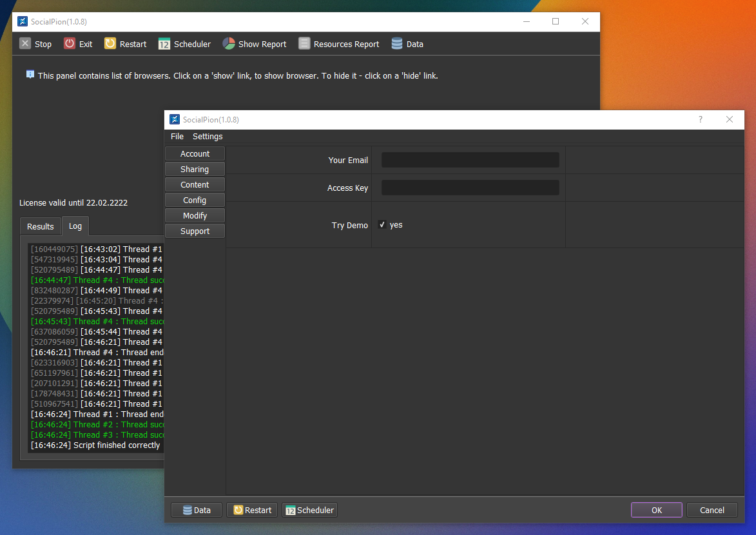
Task: Click the Cancel button in dialog
Action: pos(712,510)
